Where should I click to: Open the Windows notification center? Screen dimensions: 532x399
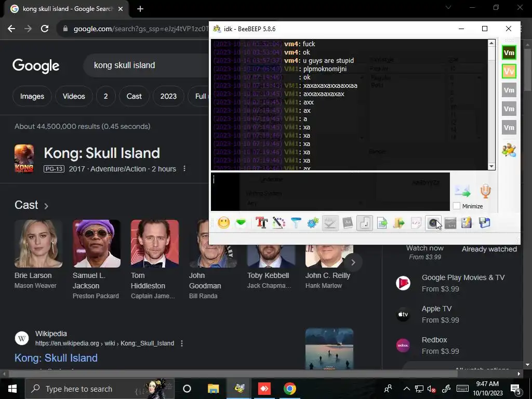click(x=516, y=389)
